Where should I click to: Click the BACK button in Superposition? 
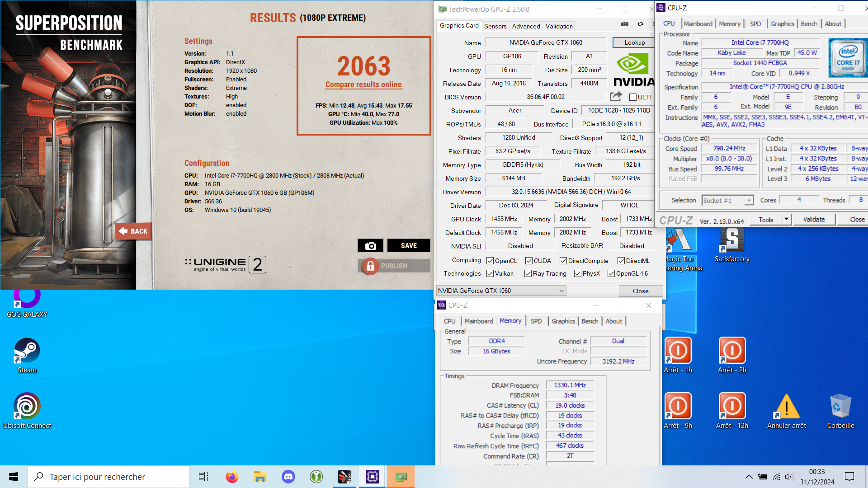[x=133, y=231]
